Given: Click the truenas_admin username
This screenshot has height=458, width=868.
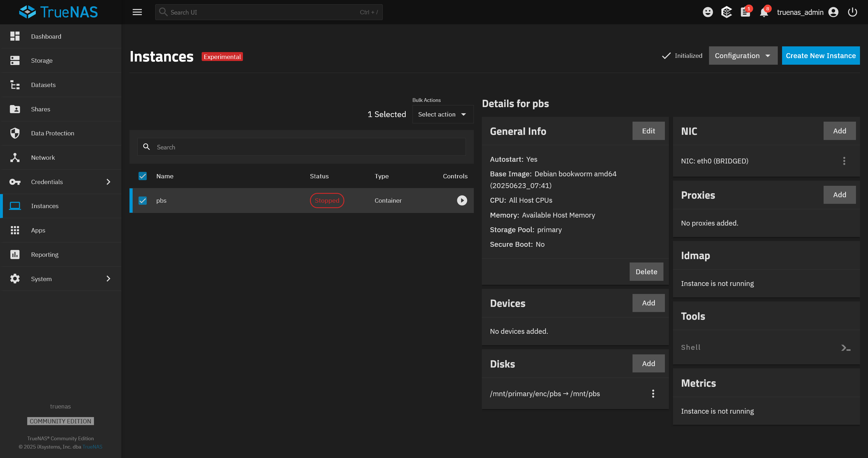Looking at the screenshot, I should pyautogui.click(x=800, y=12).
